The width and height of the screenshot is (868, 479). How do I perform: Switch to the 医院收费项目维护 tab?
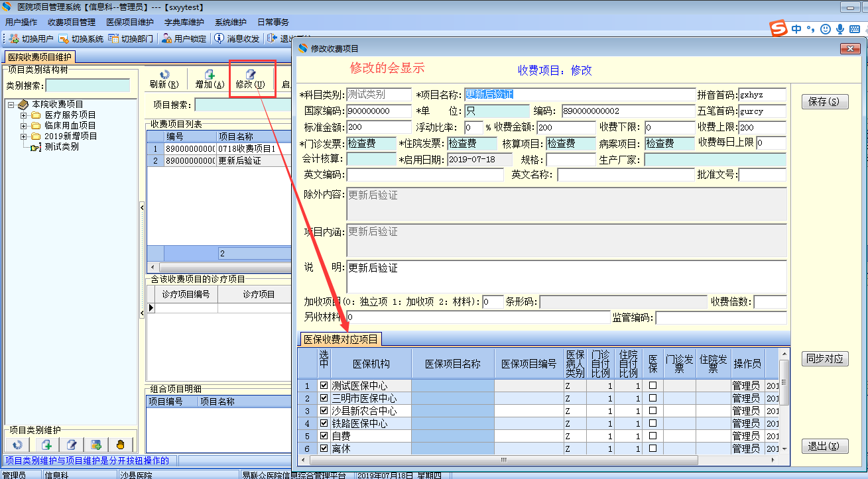(39, 58)
